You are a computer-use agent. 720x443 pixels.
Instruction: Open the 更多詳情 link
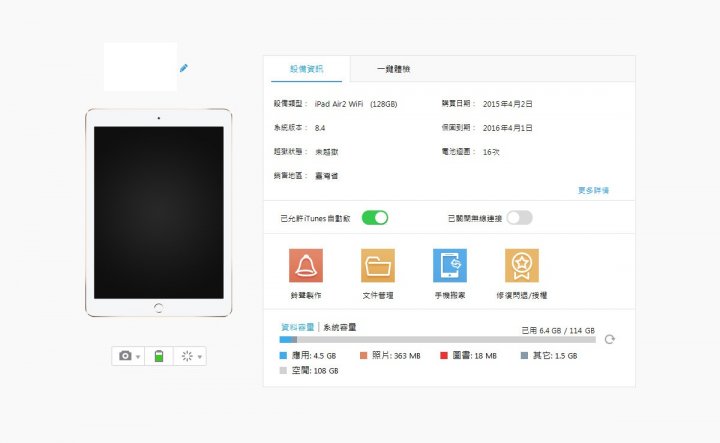coord(593,190)
